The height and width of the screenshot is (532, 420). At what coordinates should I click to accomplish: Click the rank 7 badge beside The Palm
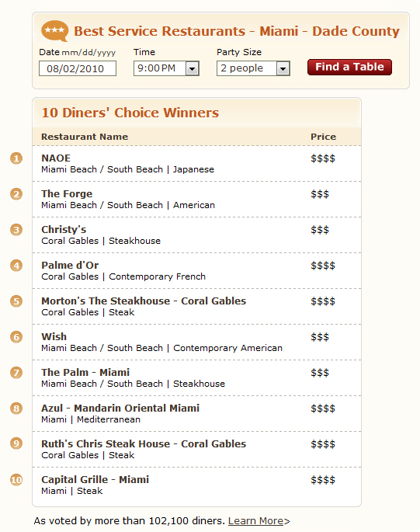point(16,373)
